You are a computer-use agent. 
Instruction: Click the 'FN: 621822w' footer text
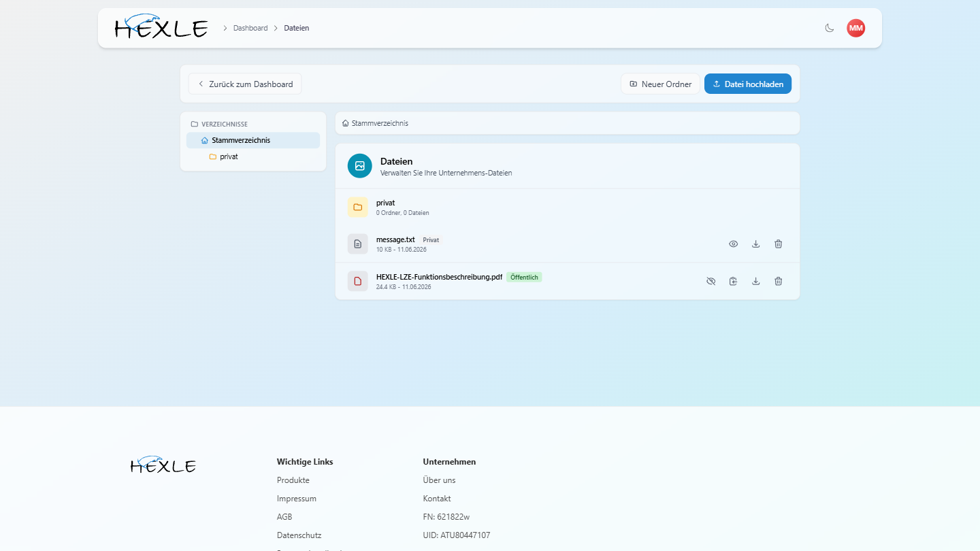(446, 517)
